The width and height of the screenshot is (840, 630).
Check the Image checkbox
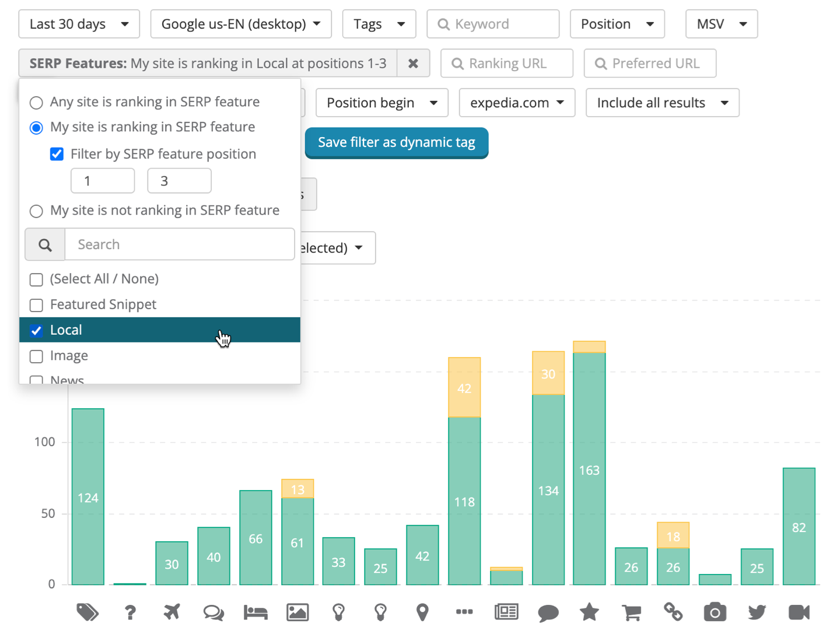click(36, 356)
